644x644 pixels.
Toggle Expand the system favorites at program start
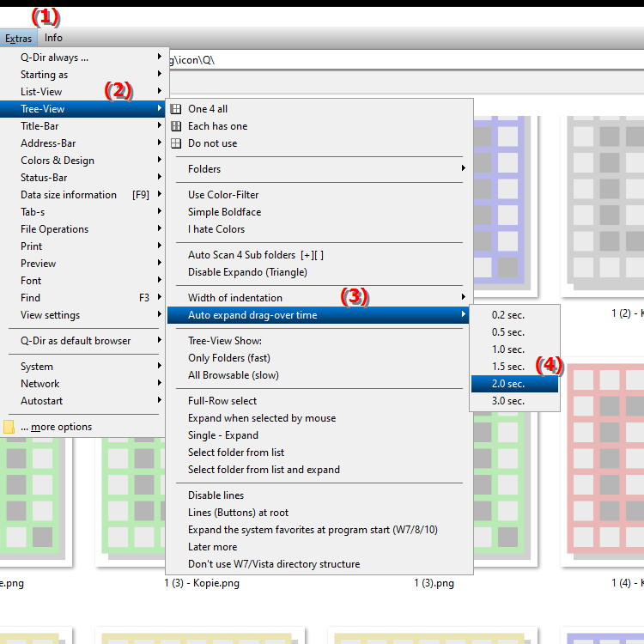tap(319, 531)
